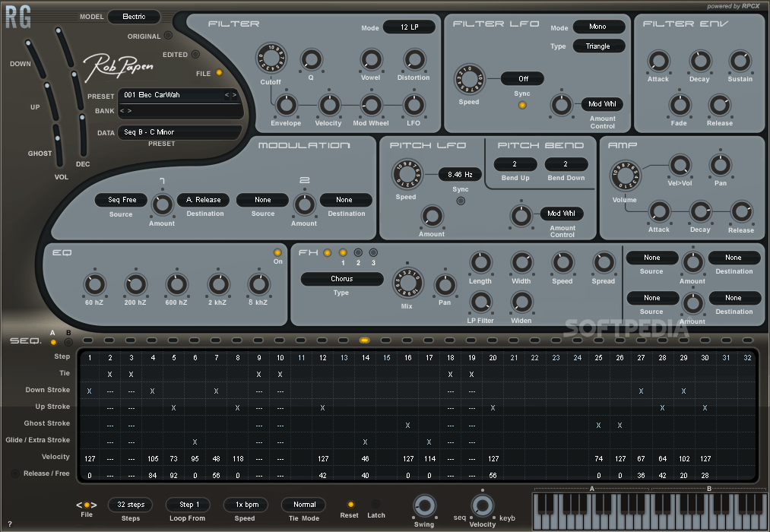Image resolution: width=770 pixels, height=532 pixels.
Task: Toggle Pitch LFO Sync indicator
Action: 461,200
